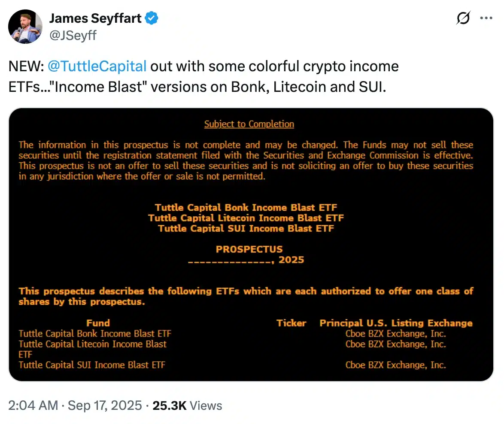Click the Grok slashed-circle icon

pyautogui.click(x=464, y=18)
